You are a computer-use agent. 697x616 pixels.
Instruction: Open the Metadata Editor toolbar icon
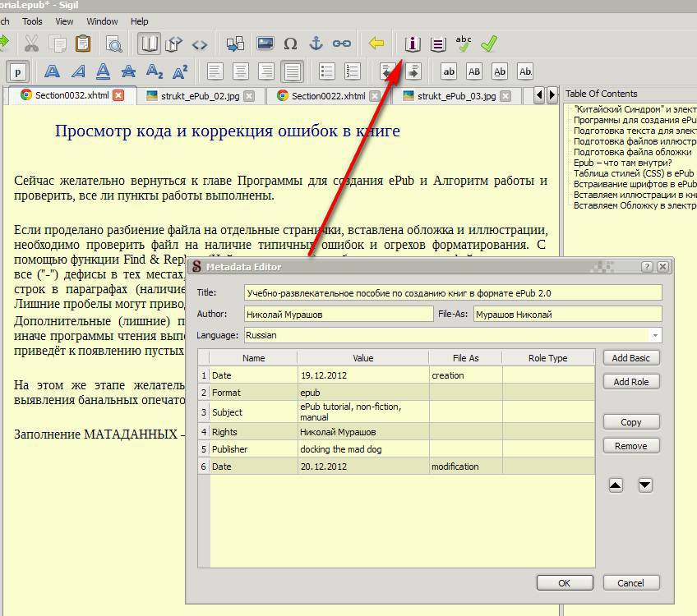click(x=412, y=44)
